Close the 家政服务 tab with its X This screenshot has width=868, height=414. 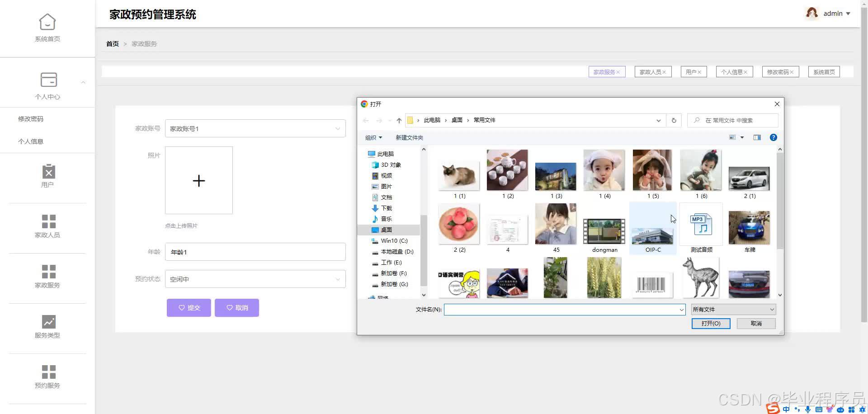click(618, 72)
